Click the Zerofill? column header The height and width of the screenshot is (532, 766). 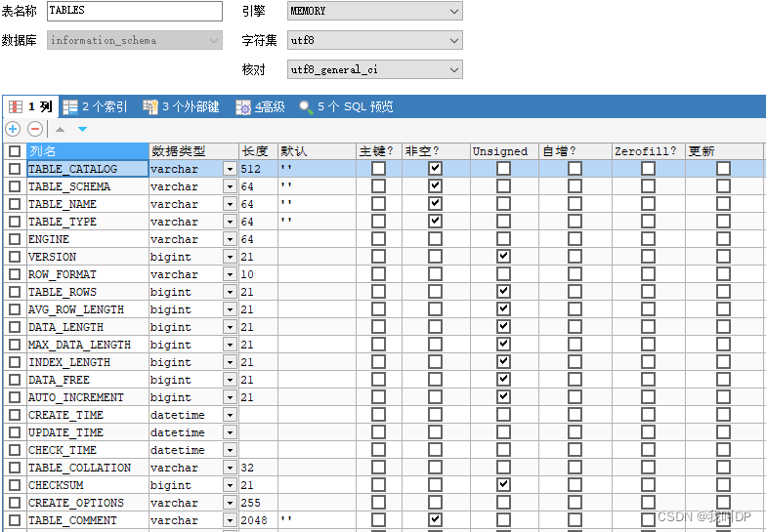coord(649,151)
